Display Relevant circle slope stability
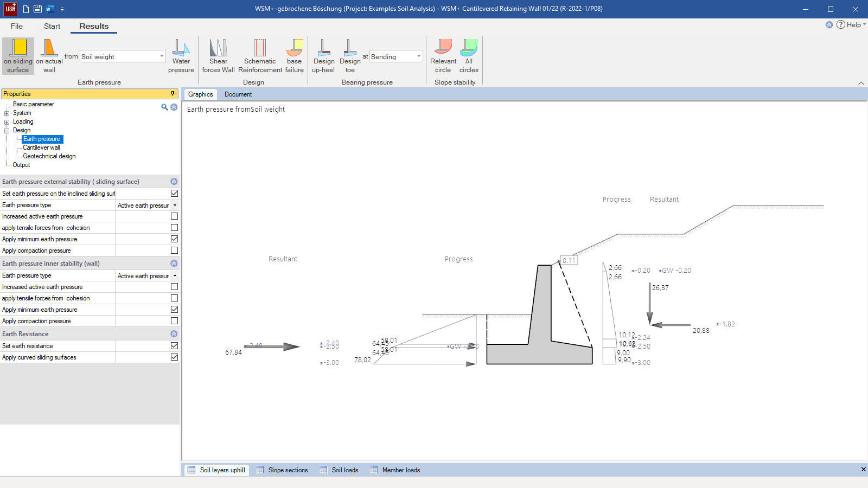 pyautogui.click(x=443, y=55)
